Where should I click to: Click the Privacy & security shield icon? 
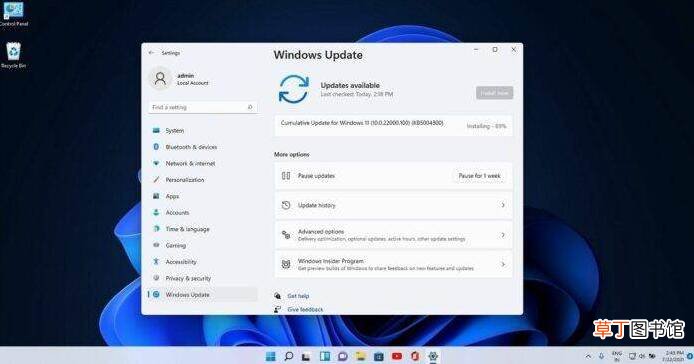pyautogui.click(x=156, y=278)
